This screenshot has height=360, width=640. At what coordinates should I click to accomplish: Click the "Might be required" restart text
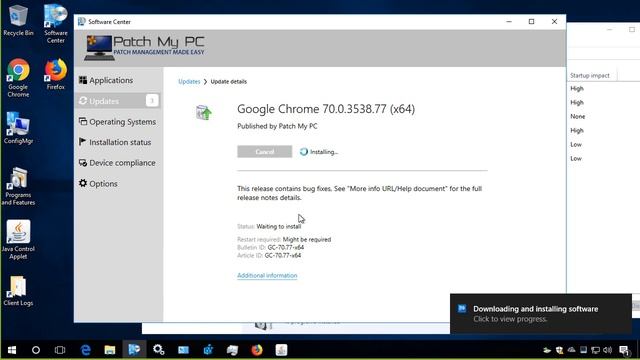(307, 240)
